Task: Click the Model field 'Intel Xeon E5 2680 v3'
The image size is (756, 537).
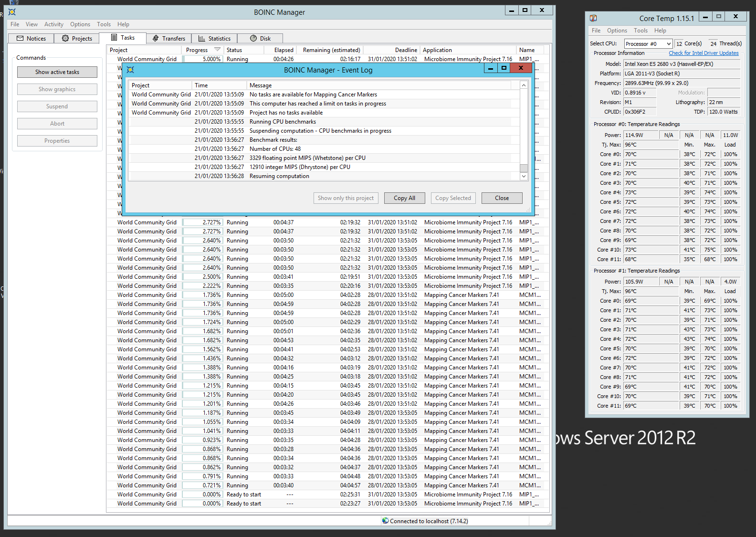Action: pos(682,64)
